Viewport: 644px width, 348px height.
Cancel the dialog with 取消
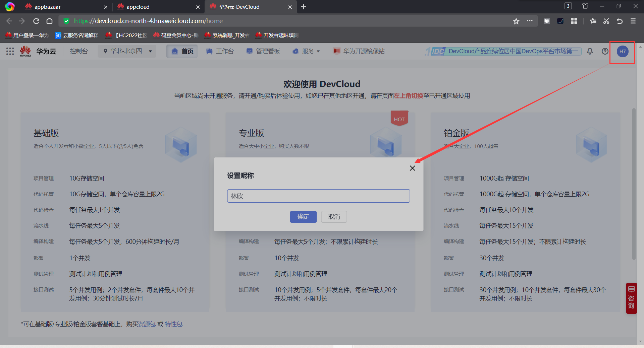point(334,217)
